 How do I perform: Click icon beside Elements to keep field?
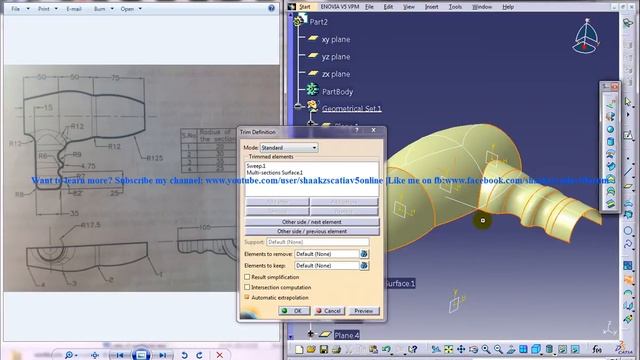[364, 265]
